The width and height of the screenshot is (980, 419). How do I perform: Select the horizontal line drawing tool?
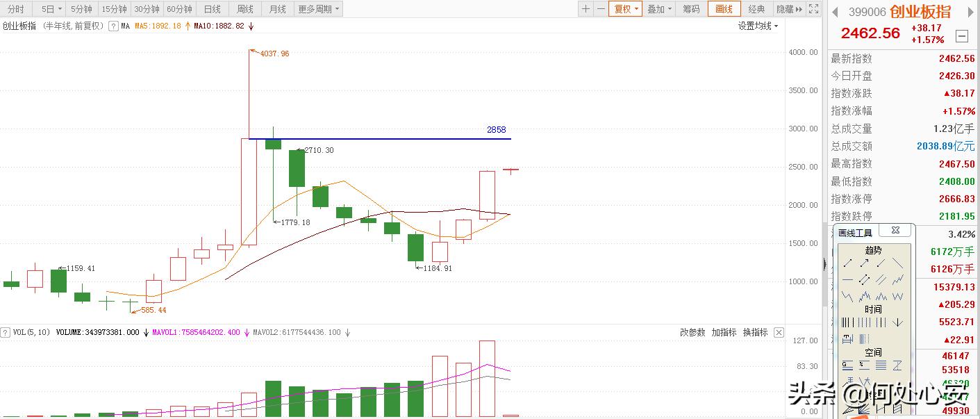click(x=847, y=279)
